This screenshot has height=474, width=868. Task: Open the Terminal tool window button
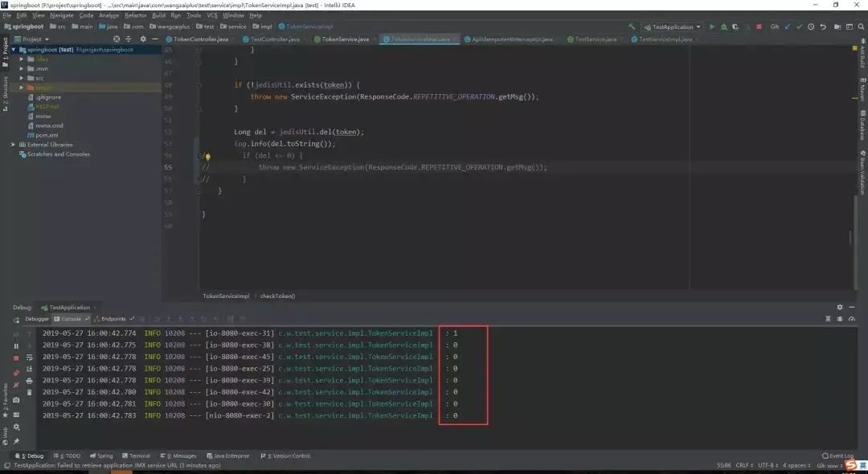pos(136,456)
